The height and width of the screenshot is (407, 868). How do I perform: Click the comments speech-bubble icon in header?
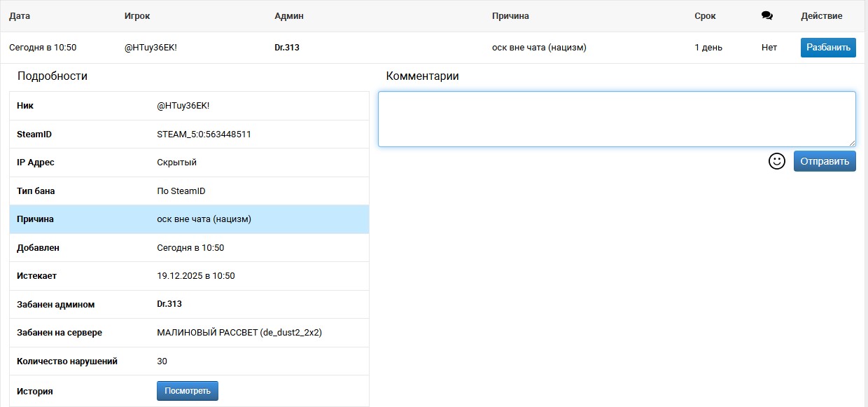click(x=766, y=16)
